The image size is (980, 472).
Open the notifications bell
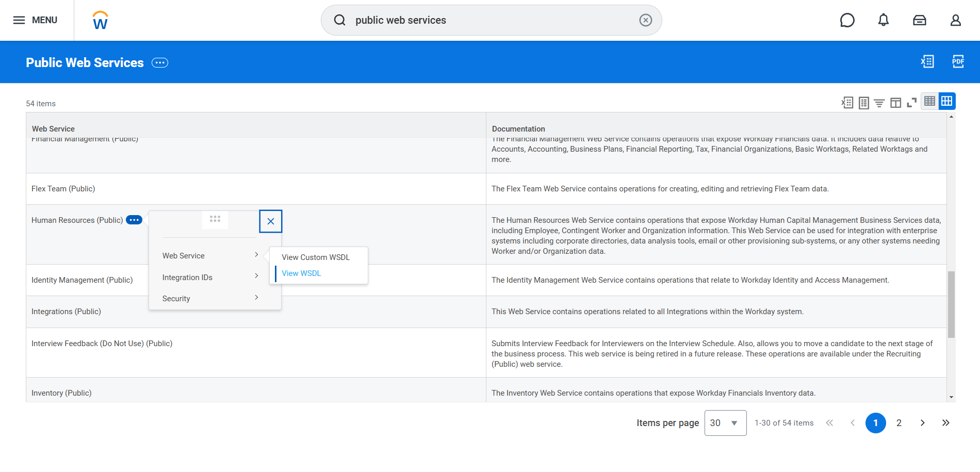point(884,20)
